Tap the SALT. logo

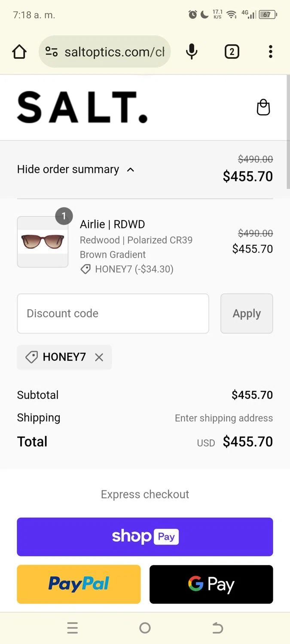point(82,107)
